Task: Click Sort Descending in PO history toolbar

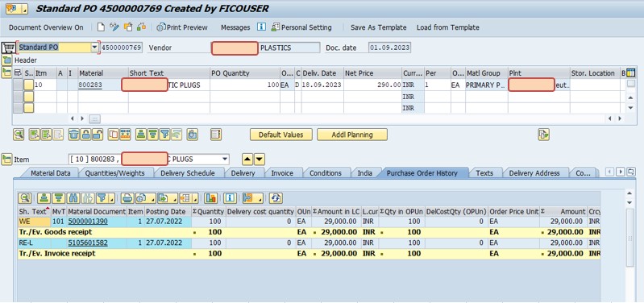Action: (59, 198)
